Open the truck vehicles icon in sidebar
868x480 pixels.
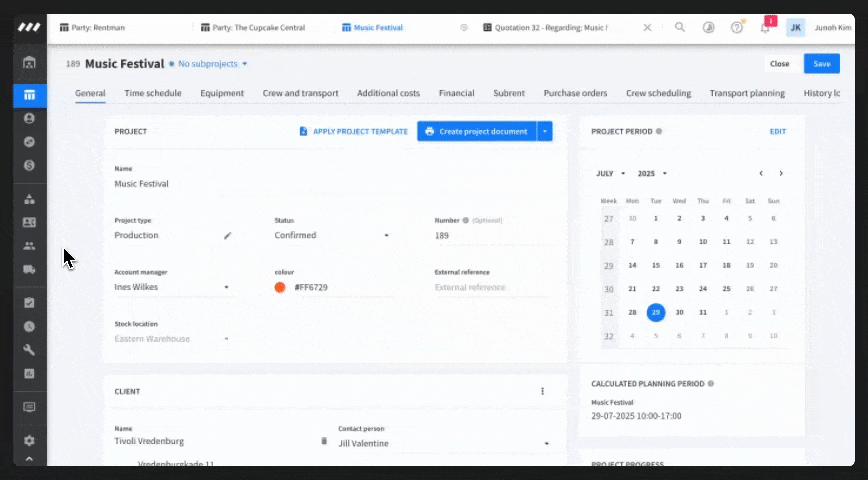(29, 270)
